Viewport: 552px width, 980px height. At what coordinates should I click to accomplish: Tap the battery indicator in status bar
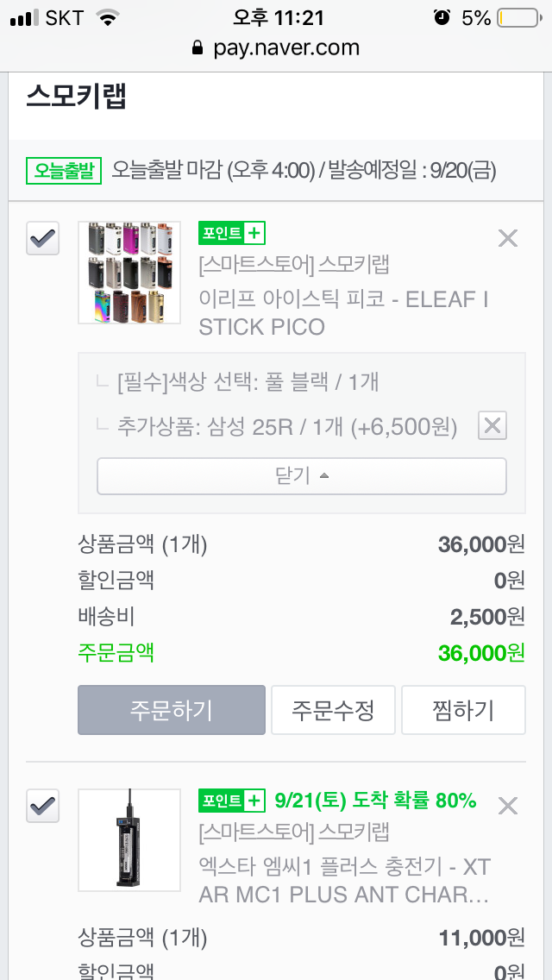tap(516, 17)
